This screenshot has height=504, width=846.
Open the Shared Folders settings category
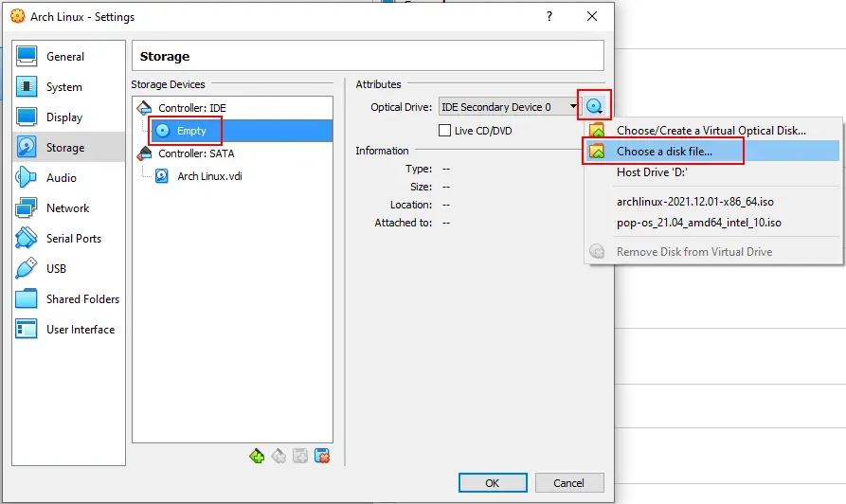[x=82, y=299]
